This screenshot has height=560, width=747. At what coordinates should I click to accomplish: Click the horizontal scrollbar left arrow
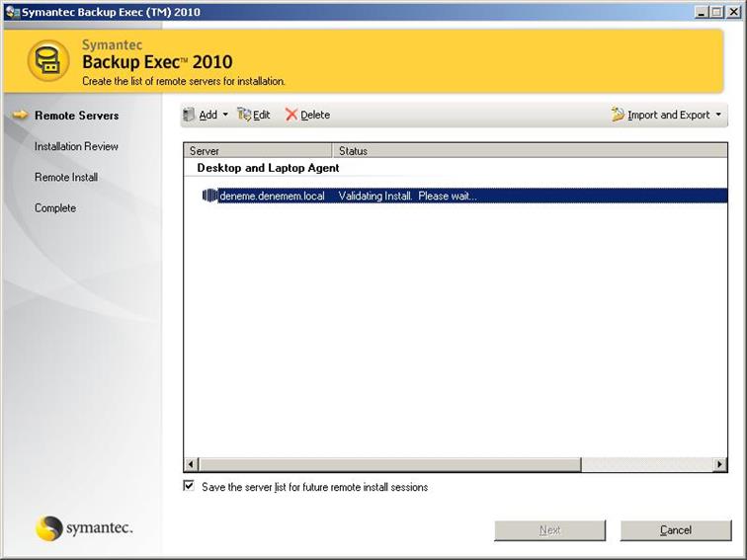point(191,464)
